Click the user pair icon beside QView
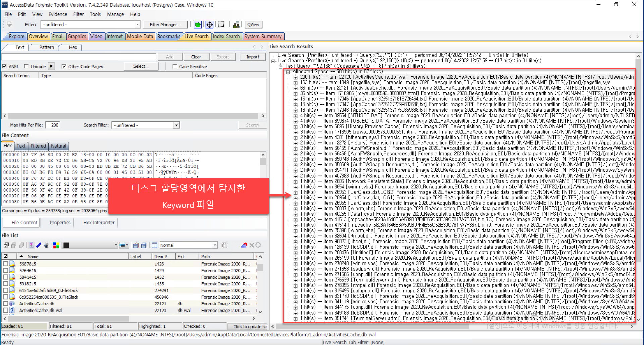 coord(236,25)
